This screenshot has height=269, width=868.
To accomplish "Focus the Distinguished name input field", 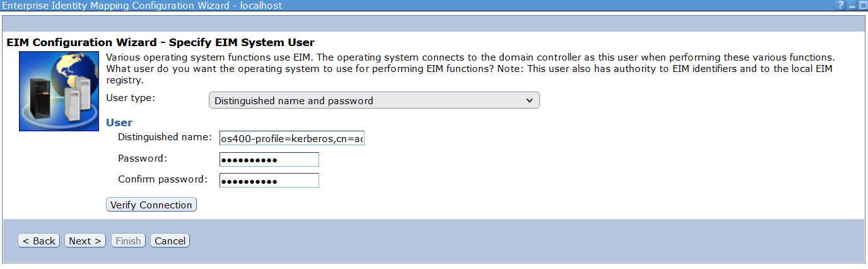I will (x=291, y=138).
